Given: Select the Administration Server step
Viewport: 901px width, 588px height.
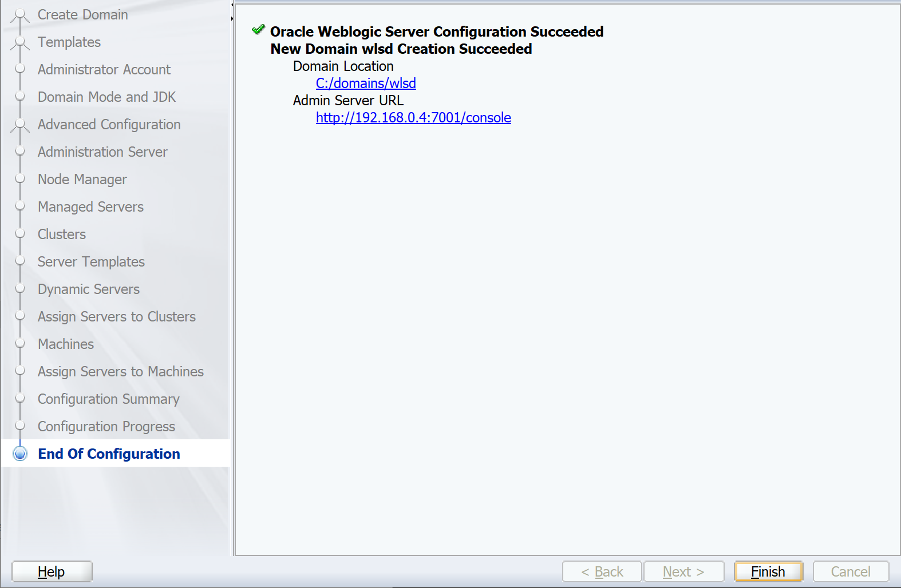Looking at the screenshot, I should (102, 152).
